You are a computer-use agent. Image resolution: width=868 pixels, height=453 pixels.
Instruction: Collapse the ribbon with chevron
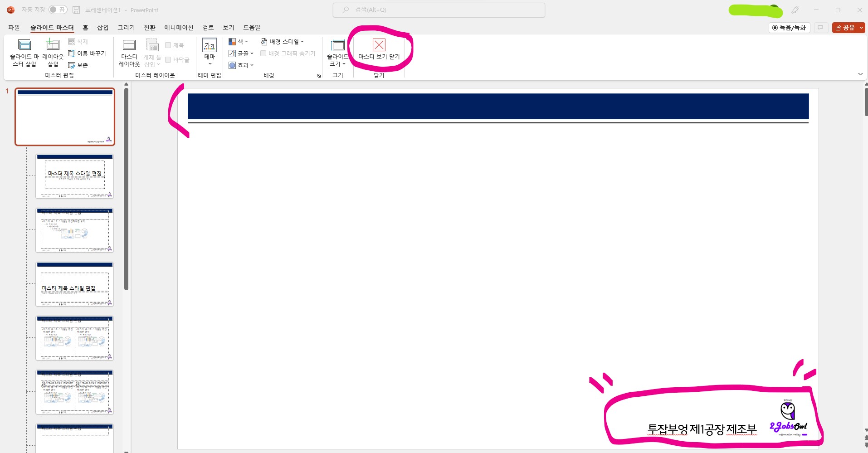pyautogui.click(x=860, y=74)
